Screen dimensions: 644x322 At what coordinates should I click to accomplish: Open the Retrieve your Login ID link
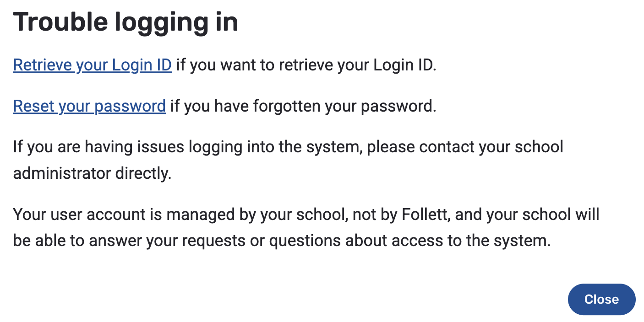pyautogui.click(x=92, y=65)
